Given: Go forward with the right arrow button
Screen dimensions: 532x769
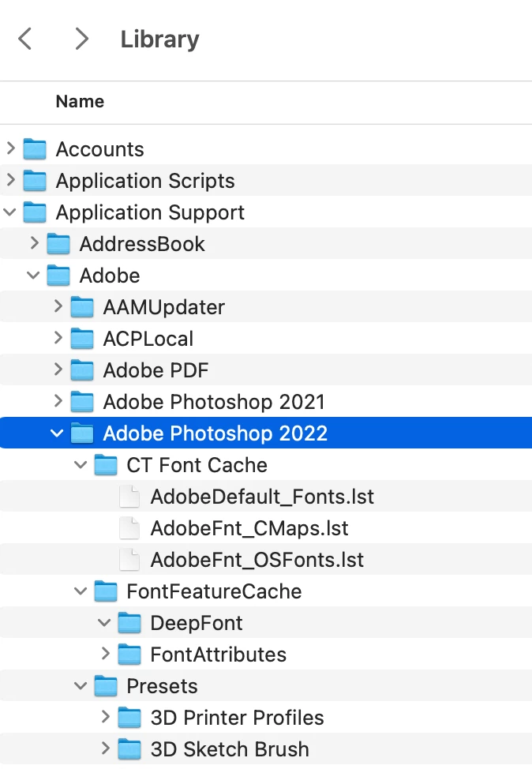Looking at the screenshot, I should 82,39.
